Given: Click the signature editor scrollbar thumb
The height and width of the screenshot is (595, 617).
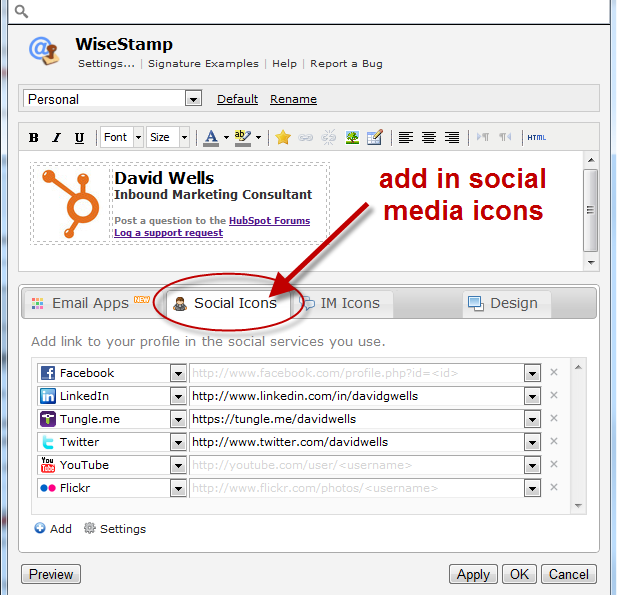Looking at the screenshot, I should [x=590, y=210].
